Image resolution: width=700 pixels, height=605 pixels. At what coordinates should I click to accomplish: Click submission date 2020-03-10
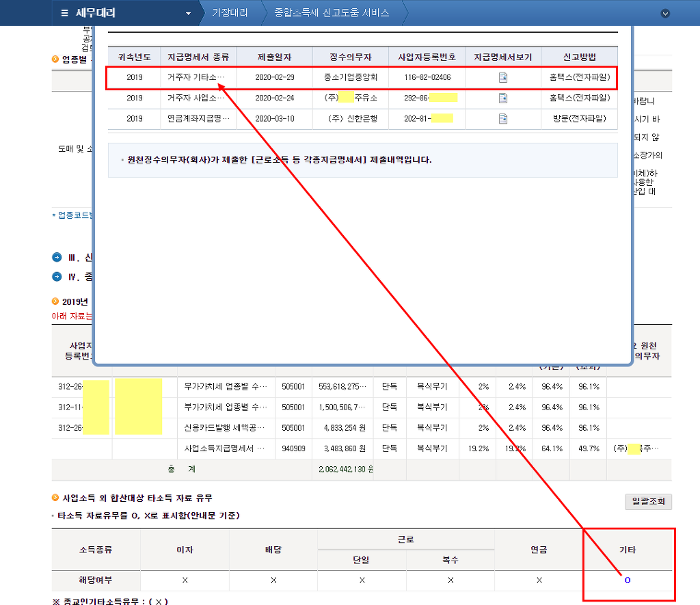click(275, 118)
